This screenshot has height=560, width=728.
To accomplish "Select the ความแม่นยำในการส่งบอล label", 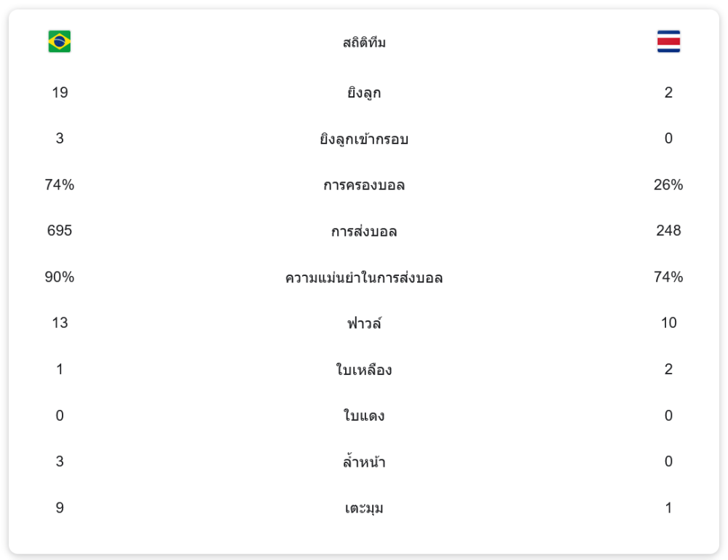I will pyautogui.click(x=364, y=277).
